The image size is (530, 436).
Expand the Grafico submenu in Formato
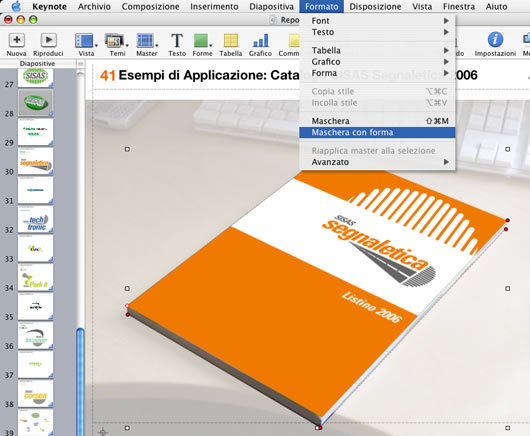pos(377,62)
